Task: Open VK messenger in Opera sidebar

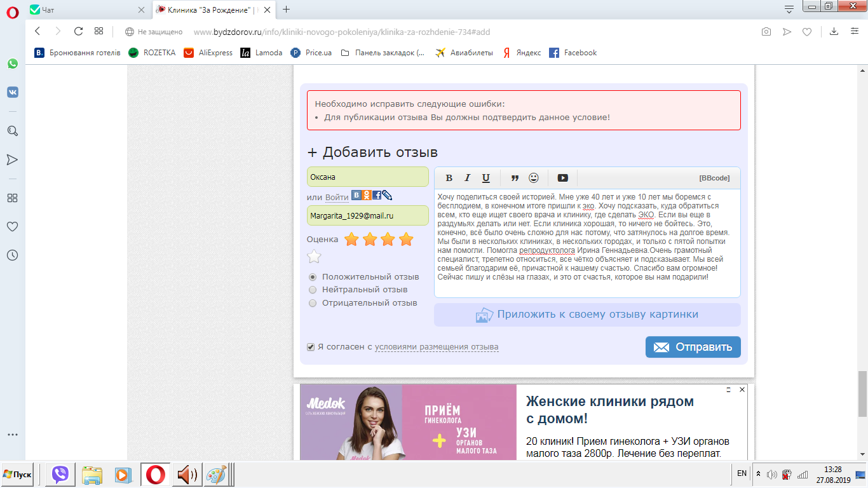Action: (12, 92)
